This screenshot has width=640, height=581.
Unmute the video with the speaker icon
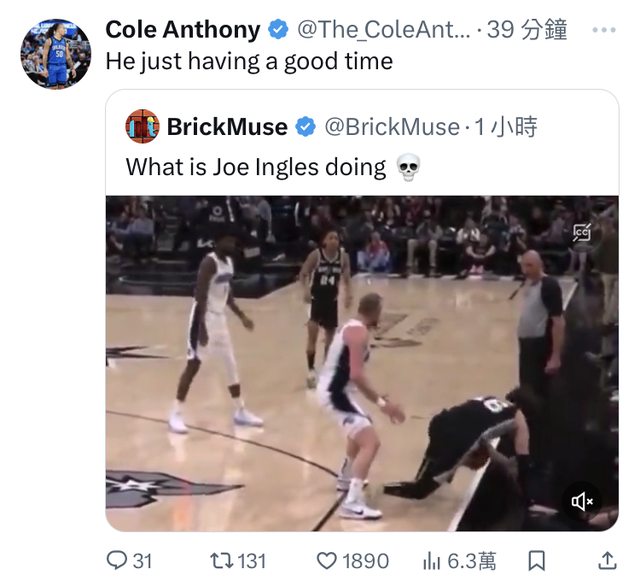pyautogui.click(x=583, y=501)
